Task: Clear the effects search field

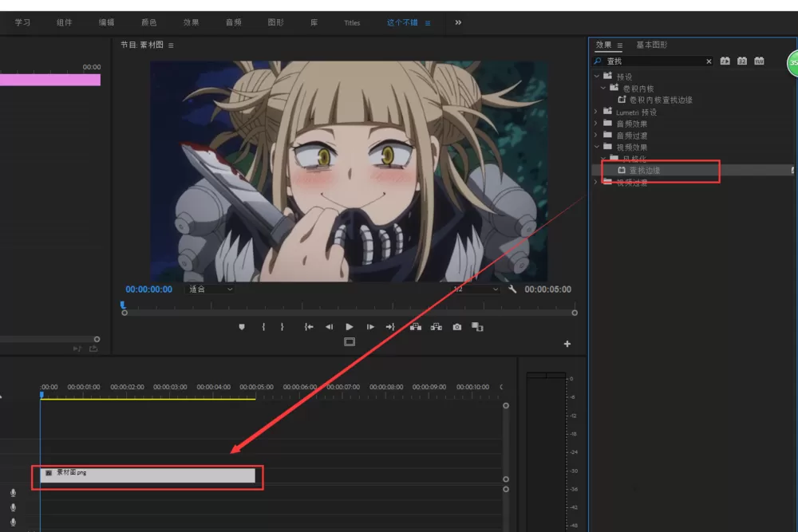Action: tap(709, 61)
